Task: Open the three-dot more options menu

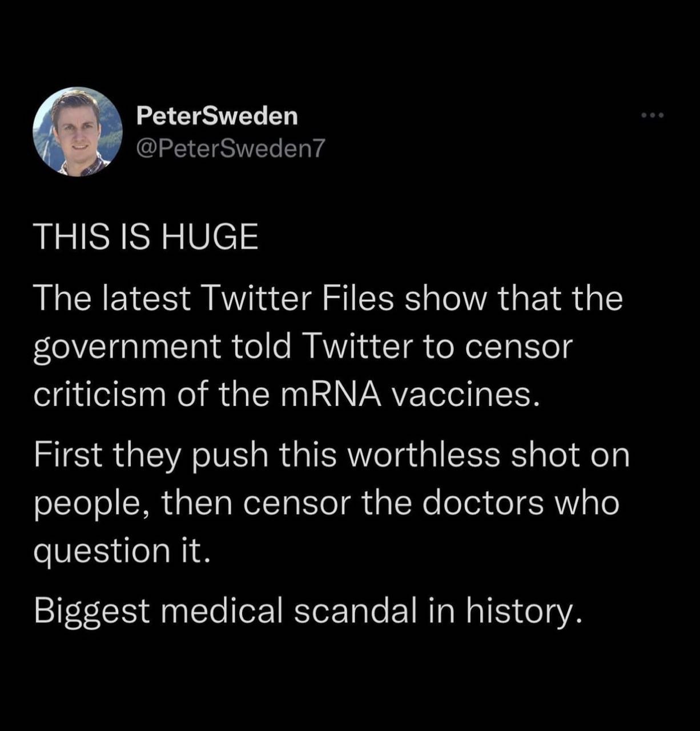Action: (653, 116)
